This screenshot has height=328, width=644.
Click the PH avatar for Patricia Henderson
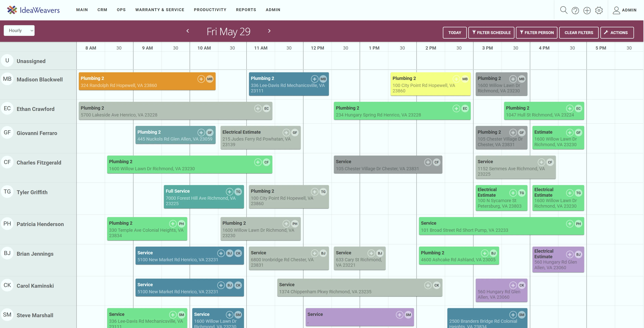[7, 223]
